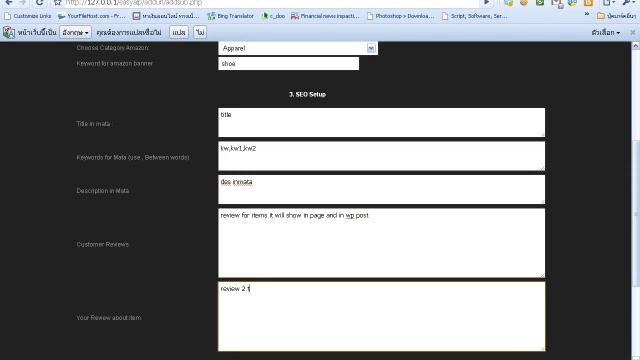Reload the page with the refresh icon

(x=40, y=2)
